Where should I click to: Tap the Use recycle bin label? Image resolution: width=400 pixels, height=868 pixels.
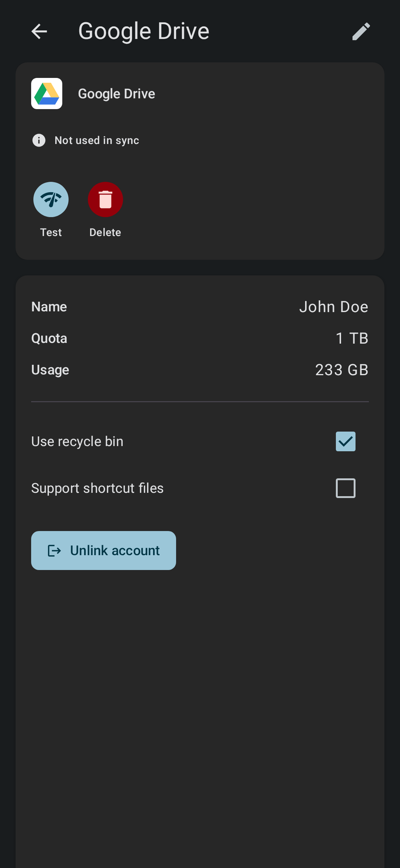[77, 442]
